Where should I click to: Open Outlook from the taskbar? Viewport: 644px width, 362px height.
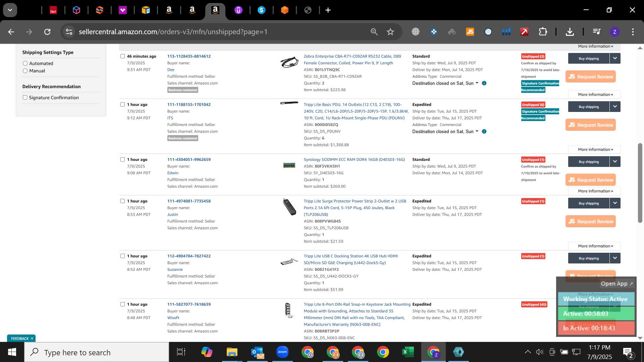click(257, 352)
